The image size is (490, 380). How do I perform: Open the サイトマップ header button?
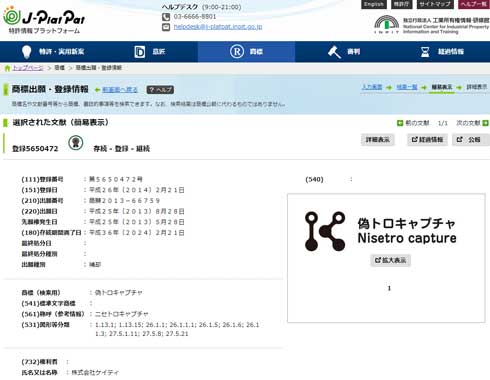pyautogui.click(x=435, y=4)
